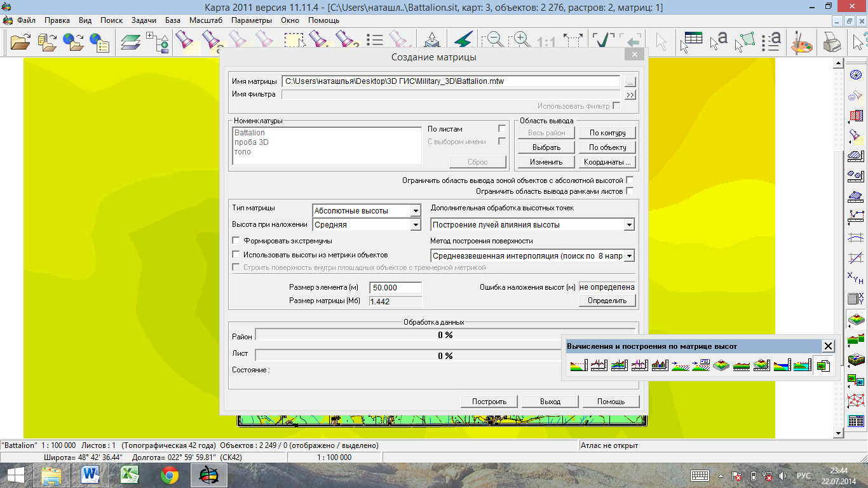Click the calculator grid icon at sidebar bottom
This screenshot has width=868, height=488.
click(856, 421)
